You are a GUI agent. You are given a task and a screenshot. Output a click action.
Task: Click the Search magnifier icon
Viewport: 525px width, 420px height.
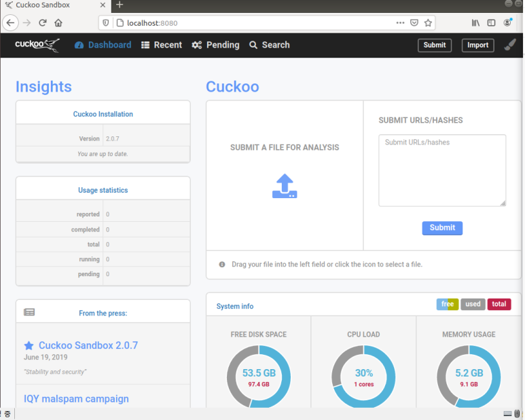click(253, 45)
